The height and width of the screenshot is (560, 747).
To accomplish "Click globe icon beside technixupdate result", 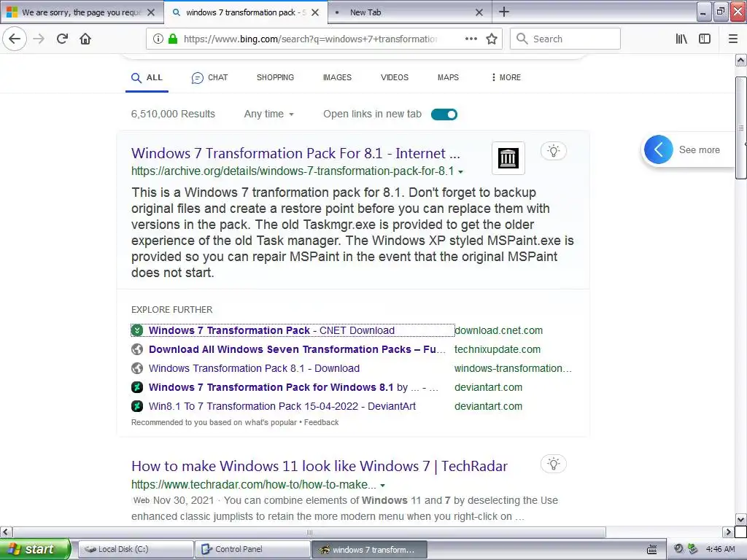I will [x=136, y=349].
